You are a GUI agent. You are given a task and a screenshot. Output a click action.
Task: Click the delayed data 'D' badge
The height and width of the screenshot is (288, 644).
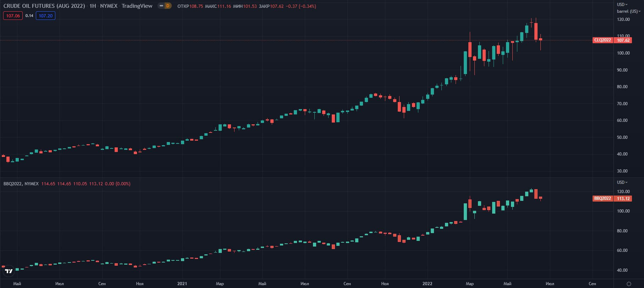click(168, 6)
